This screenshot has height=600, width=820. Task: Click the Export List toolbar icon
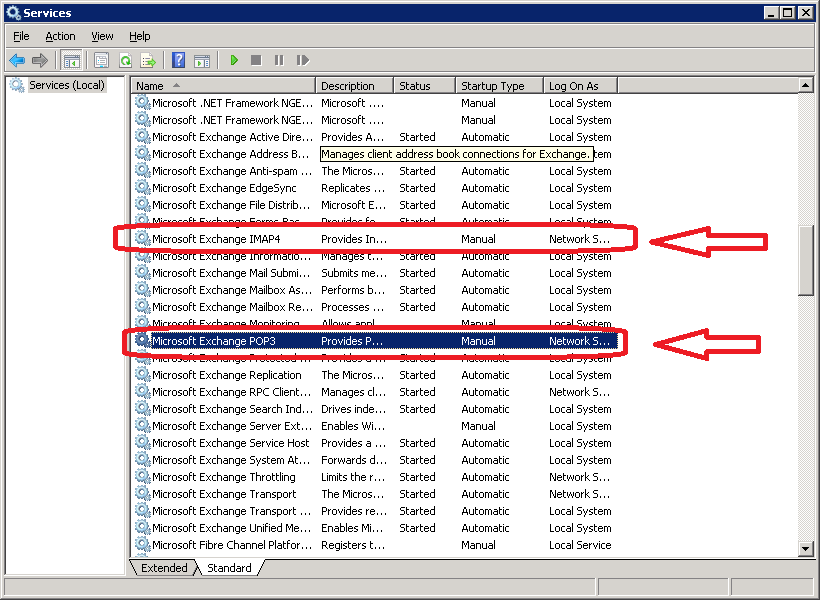pyautogui.click(x=148, y=60)
